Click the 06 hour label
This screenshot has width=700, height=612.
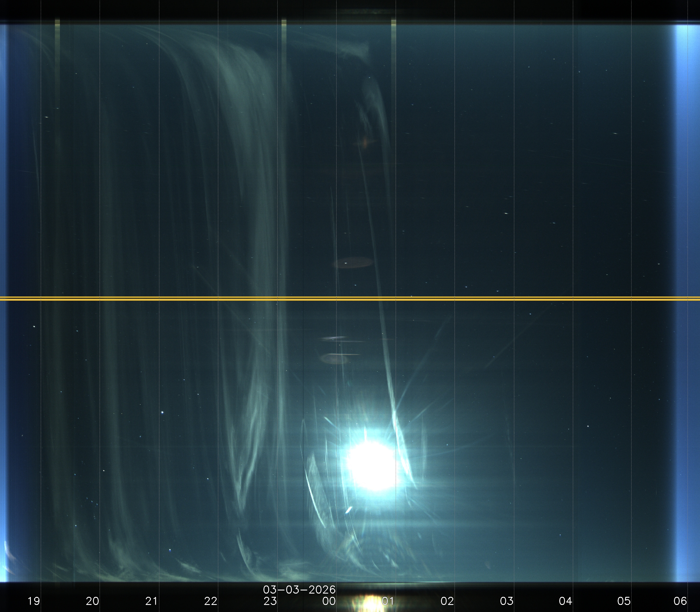(x=680, y=601)
